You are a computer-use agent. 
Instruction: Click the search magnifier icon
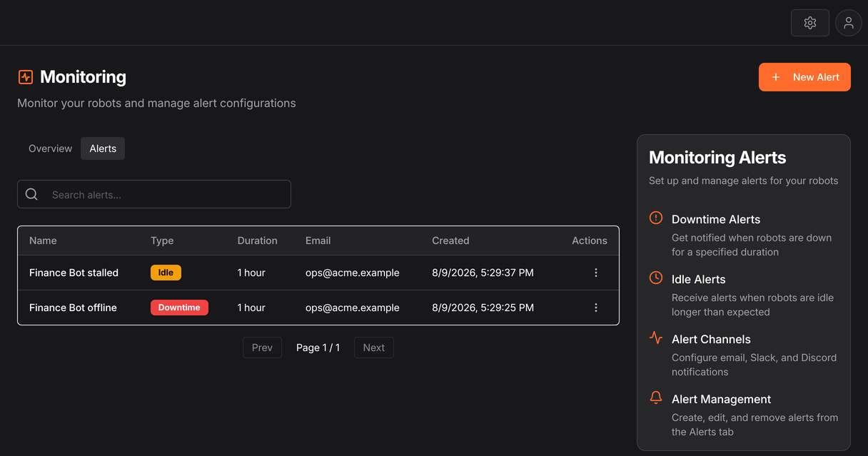click(x=31, y=194)
